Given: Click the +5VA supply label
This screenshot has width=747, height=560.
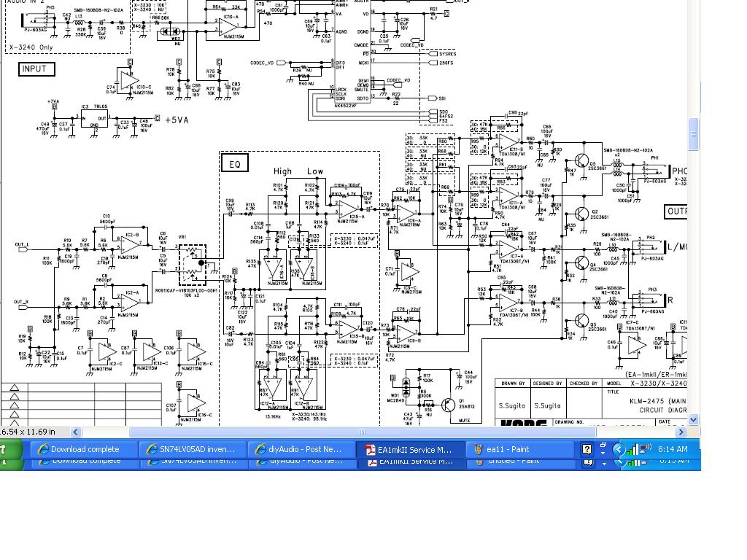Looking at the screenshot, I should 177,120.
